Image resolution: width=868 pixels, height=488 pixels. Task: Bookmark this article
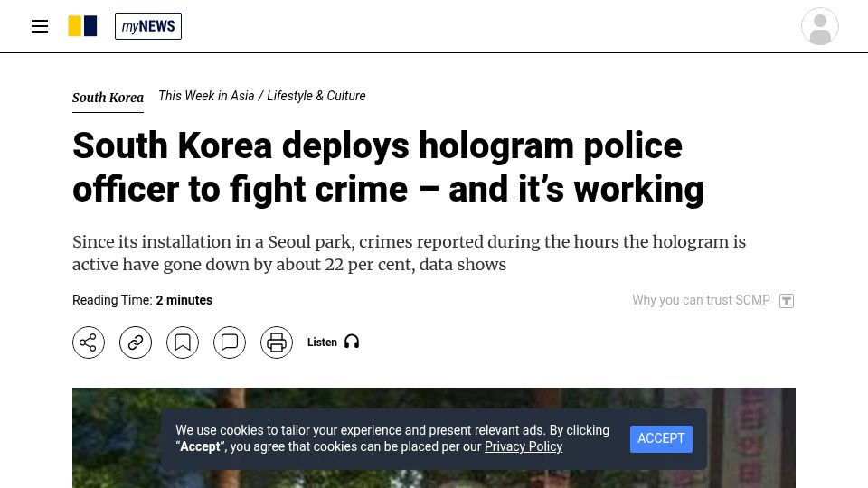coord(182,343)
